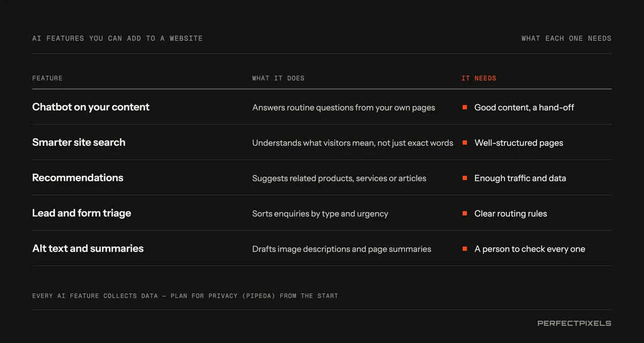Click the 'Enough traffic and data' text
The image size is (644, 343).
tap(520, 178)
